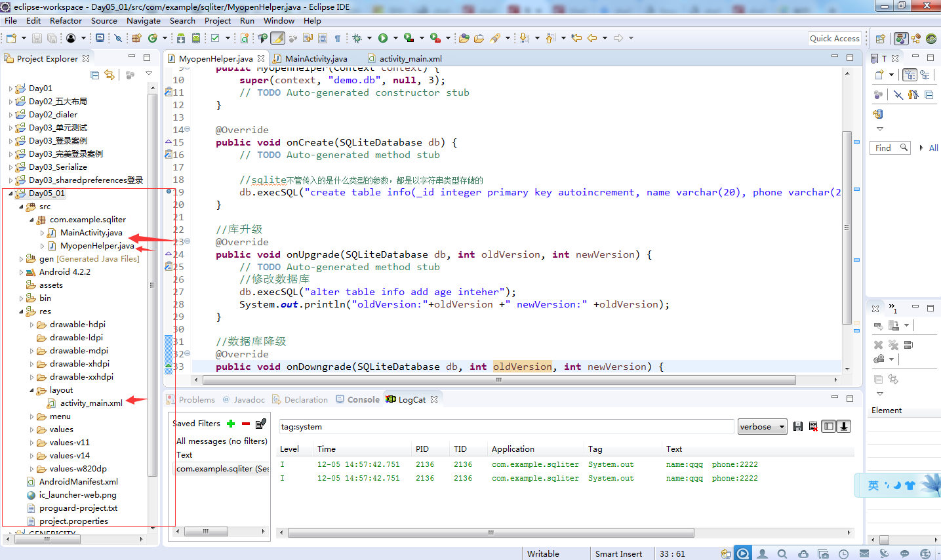Click the All link beside Find
Viewport: 941px width, 560px height.
(x=933, y=148)
